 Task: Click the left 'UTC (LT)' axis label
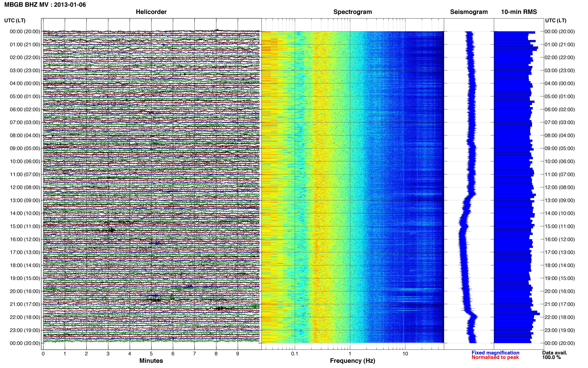(15, 20)
